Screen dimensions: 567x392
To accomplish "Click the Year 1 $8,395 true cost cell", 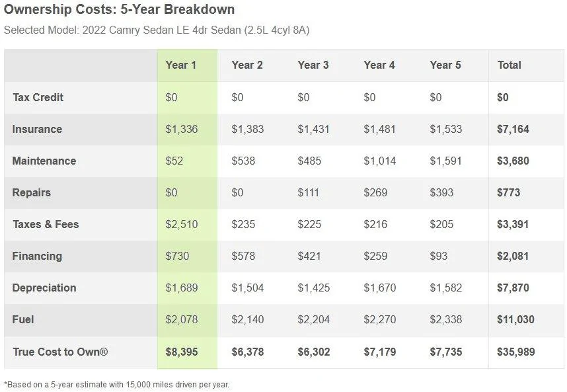I will pyautogui.click(x=181, y=352).
